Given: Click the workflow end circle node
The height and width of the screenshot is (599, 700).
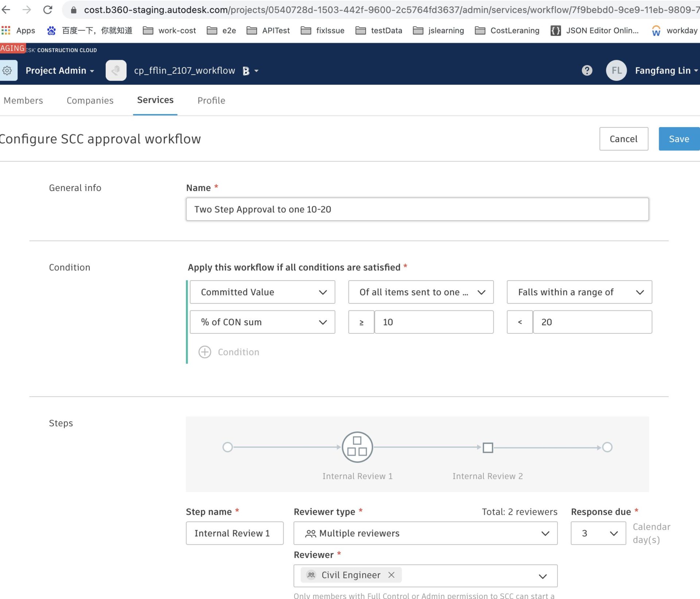Looking at the screenshot, I should 607,447.
